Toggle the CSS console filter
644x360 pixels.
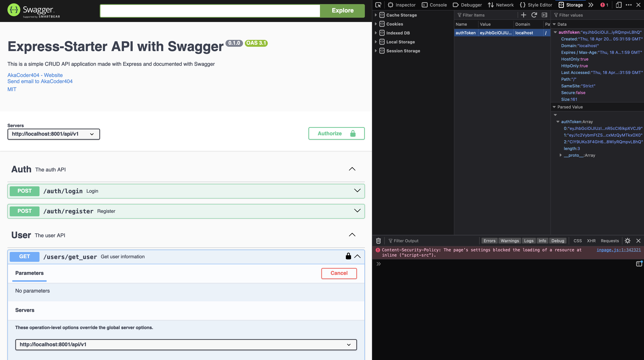(577, 241)
